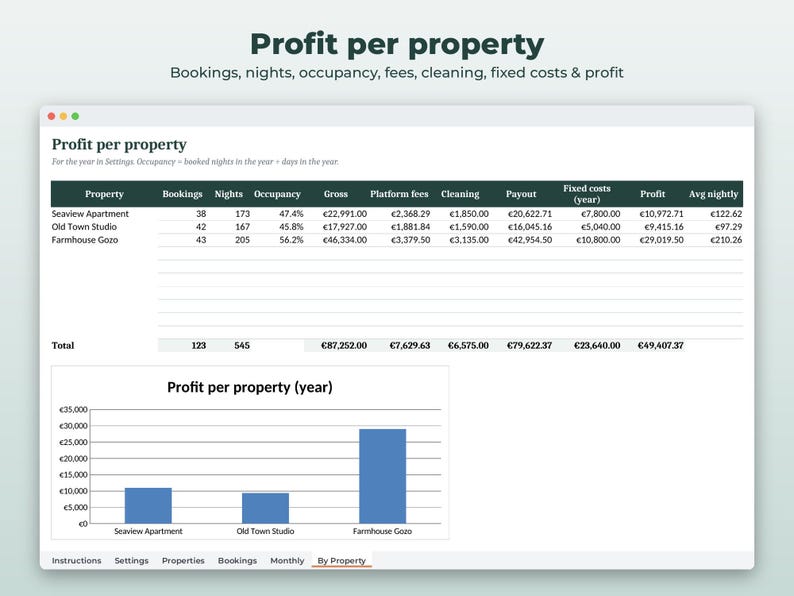The height and width of the screenshot is (596, 794).
Task: Click the €35,000 chart axis label
Action: pyautogui.click(x=73, y=410)
